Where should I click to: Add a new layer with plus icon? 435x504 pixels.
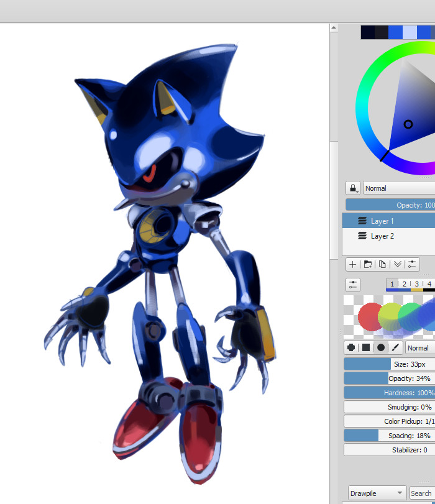tap(352, 265)
